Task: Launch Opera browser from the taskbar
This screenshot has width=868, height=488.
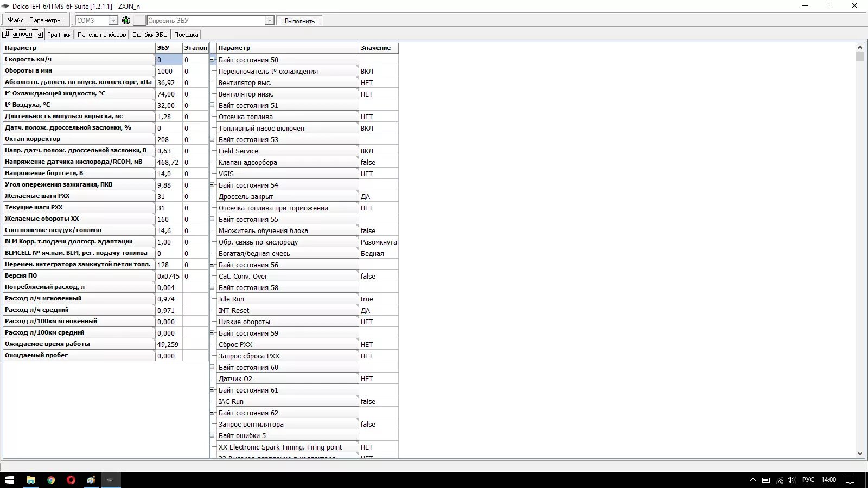Action: pyautogui.click(x=71, y=480)
